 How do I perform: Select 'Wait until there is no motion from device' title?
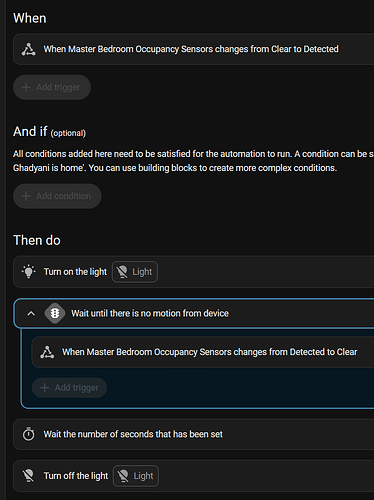[150, 313]
